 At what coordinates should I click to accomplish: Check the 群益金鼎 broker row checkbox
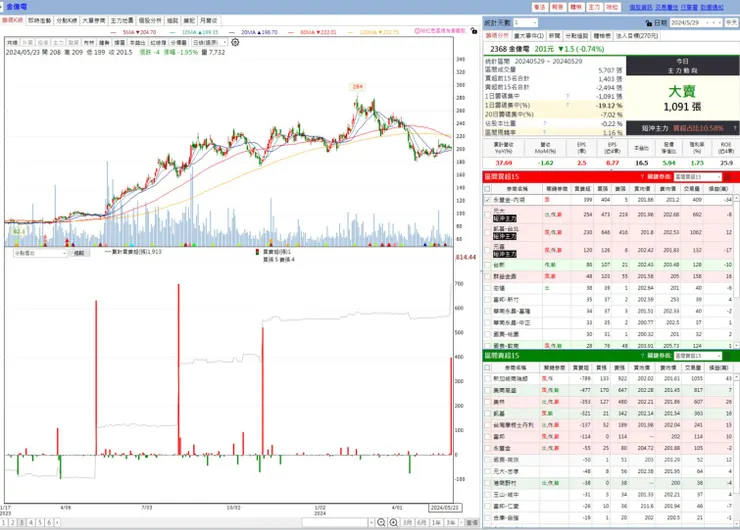point(488,277)
